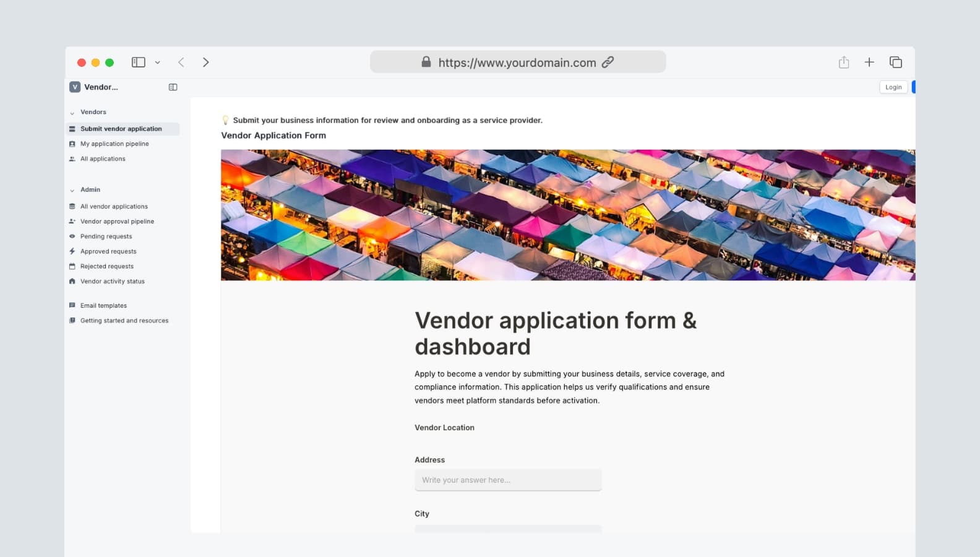Collapse the Admin section
980x557 pixels.
pos(72,190)
